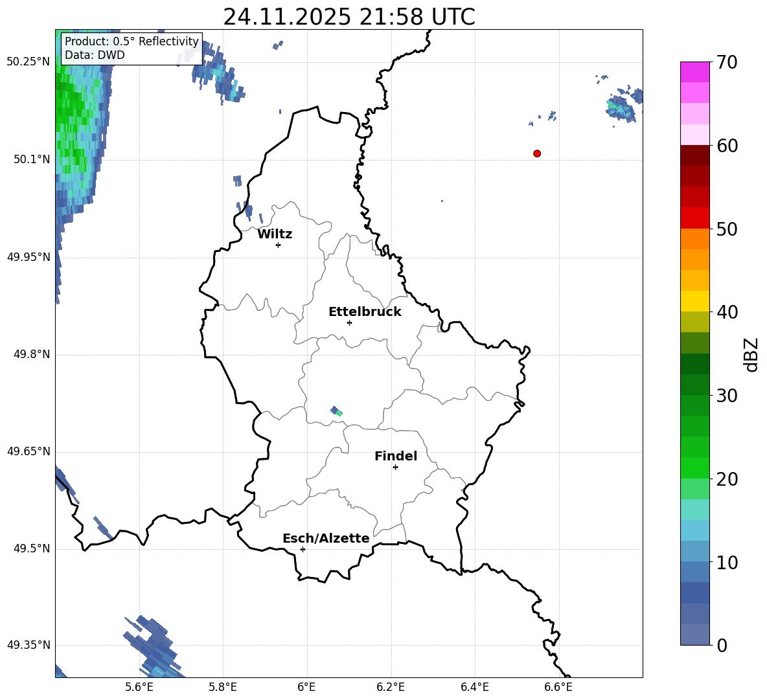Click the yellow colorbar swatch just above 40 dBZ
Screen dimensions: 767x700
(694, 301)
